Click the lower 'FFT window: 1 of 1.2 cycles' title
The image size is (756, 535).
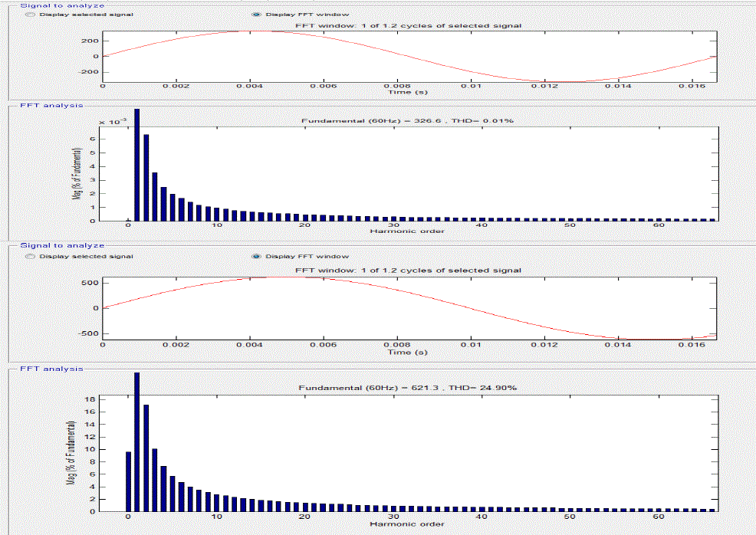408,270
